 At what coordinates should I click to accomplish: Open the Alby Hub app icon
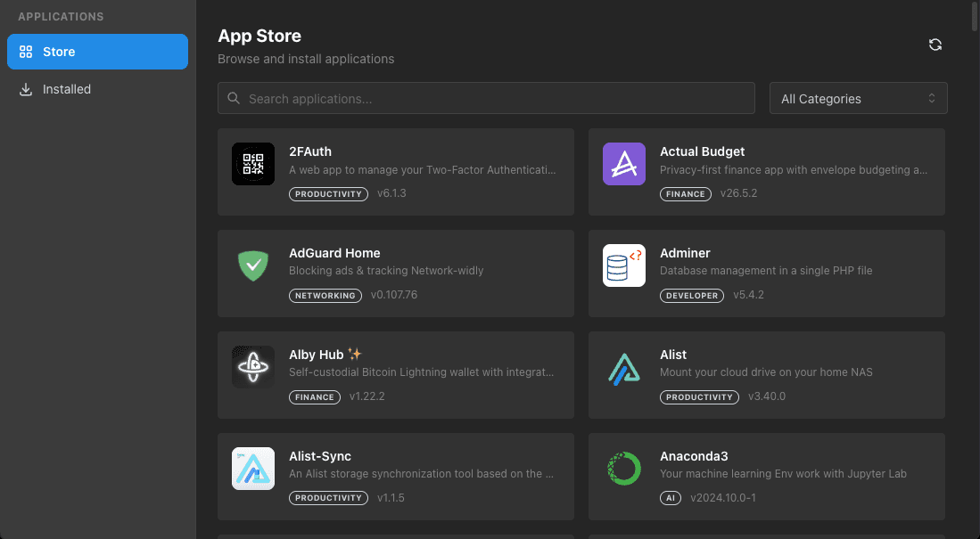coord(253,367)
